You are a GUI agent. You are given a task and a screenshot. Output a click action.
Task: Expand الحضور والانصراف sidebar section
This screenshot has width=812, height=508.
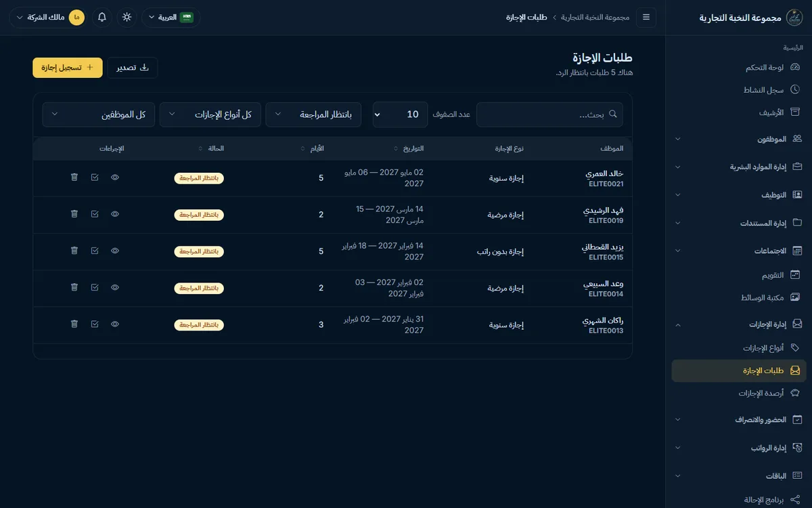[739, 420]
